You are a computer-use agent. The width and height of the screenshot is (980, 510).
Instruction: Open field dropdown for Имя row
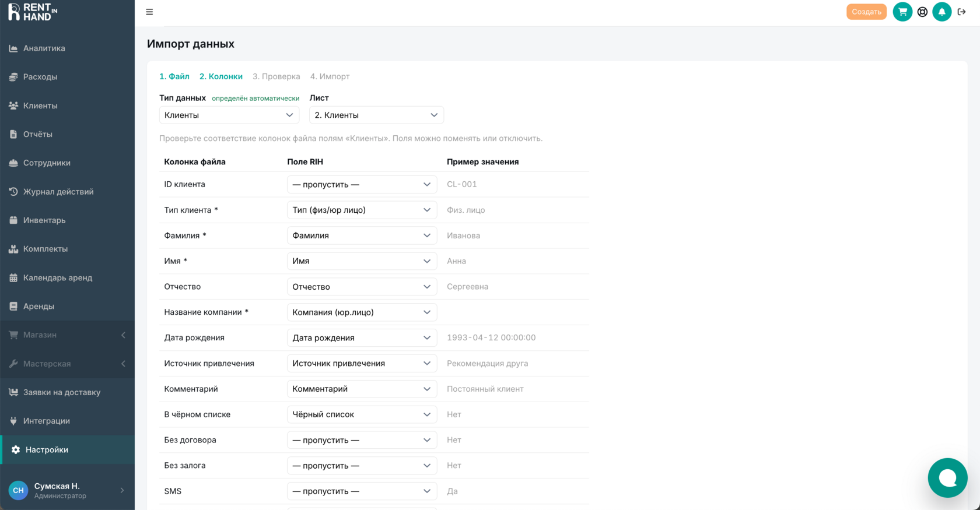coord(362,261)
